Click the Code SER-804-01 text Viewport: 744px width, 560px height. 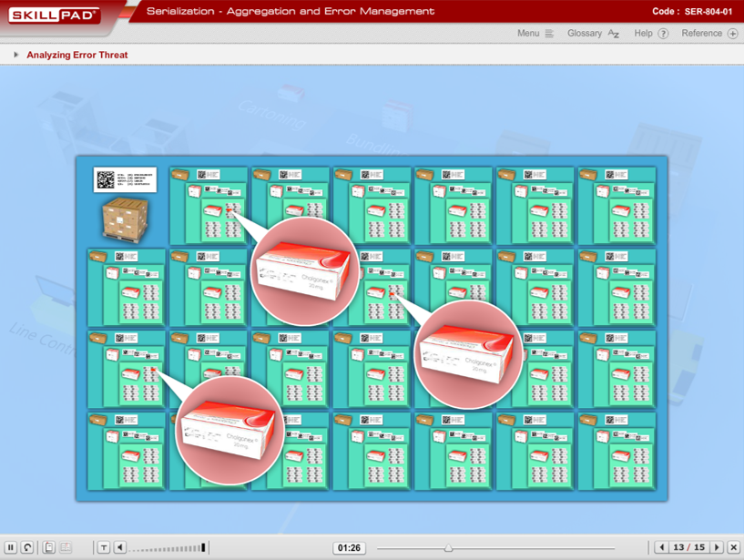[x=692, y=12]
